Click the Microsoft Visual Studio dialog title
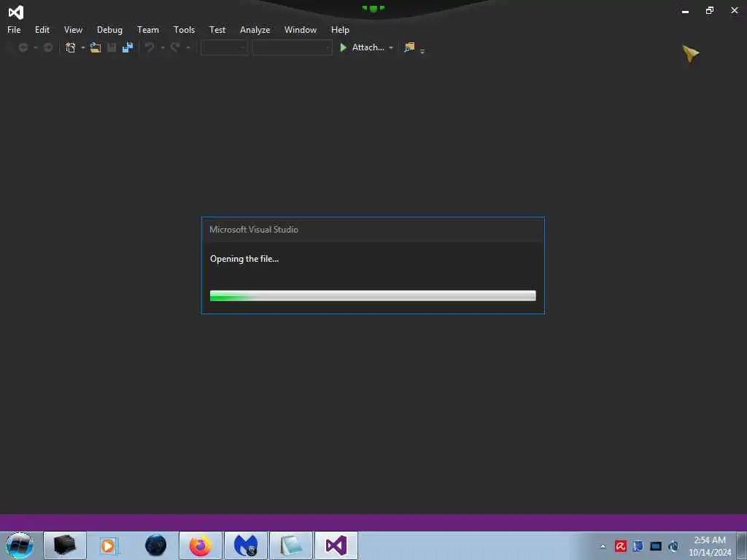The image size is (747, 560). tap(254, 230)
